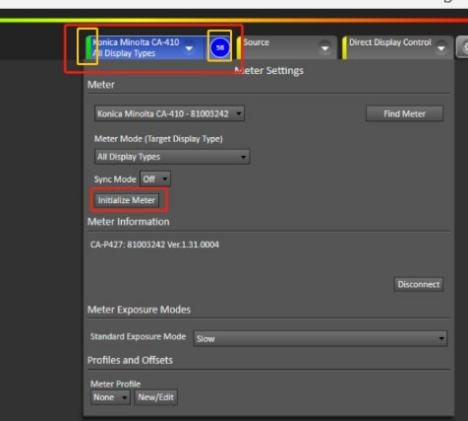This screenshot has width=468, height=421.
Task: Click the Initialize Meter button
Action: (x=127, y=200)
